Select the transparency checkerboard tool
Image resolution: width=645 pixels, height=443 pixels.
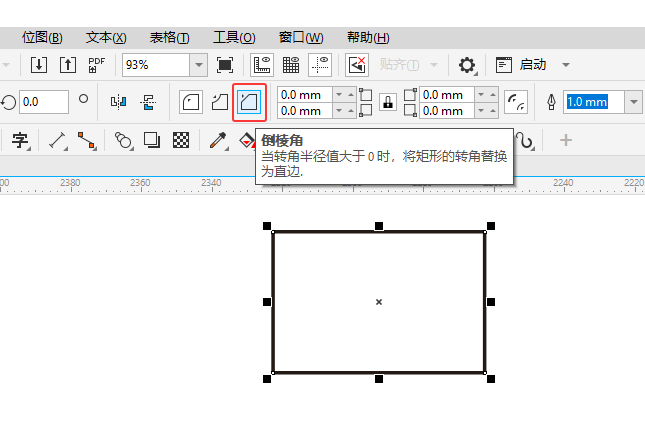pos(181,140)
